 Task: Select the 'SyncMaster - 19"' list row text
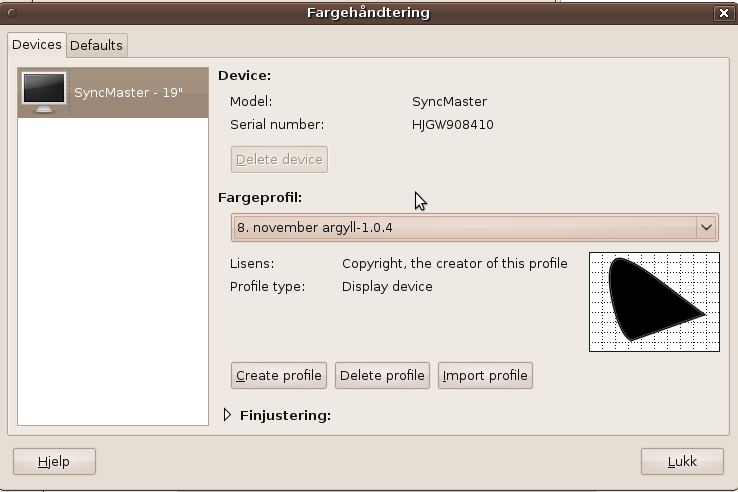(x=128, y=93)
